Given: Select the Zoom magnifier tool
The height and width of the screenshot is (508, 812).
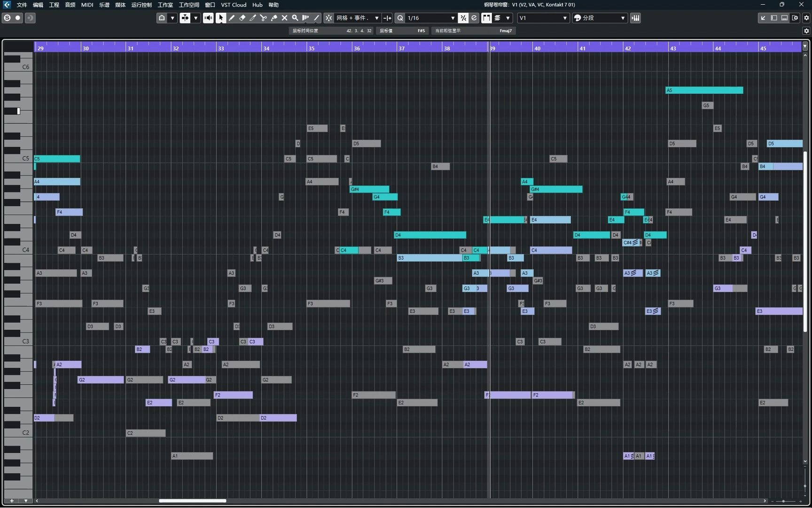Looking at the screenshot, I should click(x=295, y=18).
